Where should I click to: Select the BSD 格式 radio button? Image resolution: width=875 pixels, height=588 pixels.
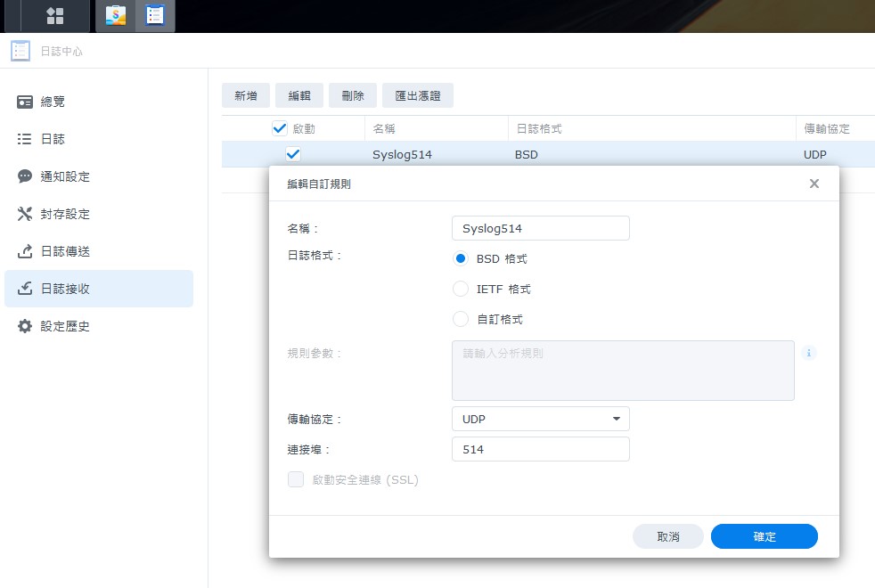pos(461,258)
